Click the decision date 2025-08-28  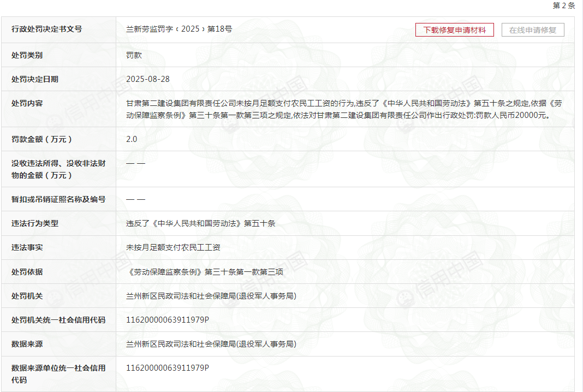coord(148,79)
